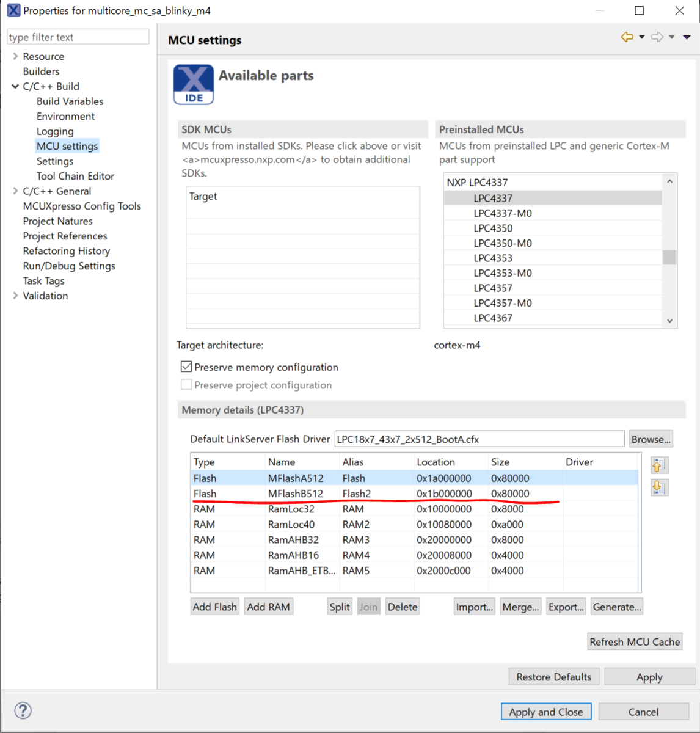Image resolution: width=700 pixels, height=733 pixels.
Task: Select LPC4353 in the MCU list
Action: (553, 258)
